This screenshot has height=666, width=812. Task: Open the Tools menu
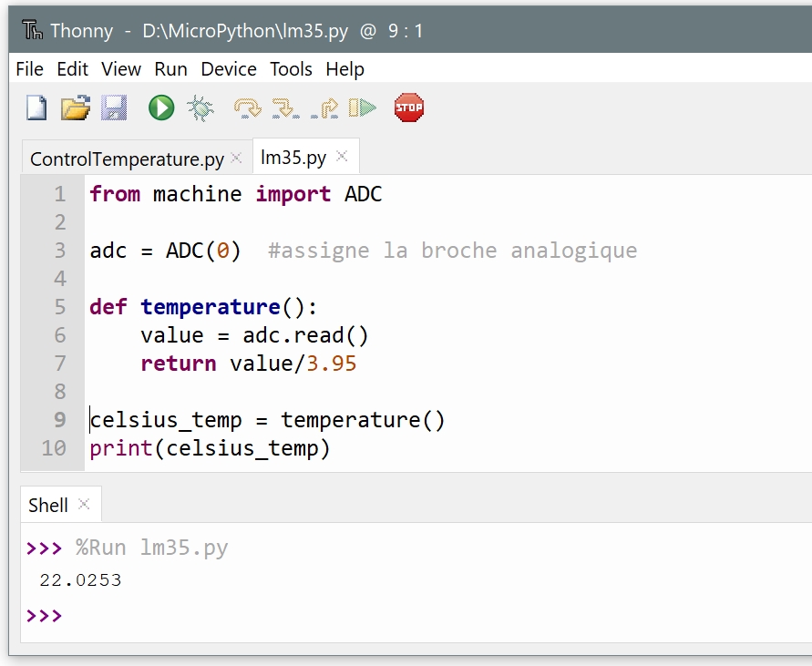click(x=291, y=69)
